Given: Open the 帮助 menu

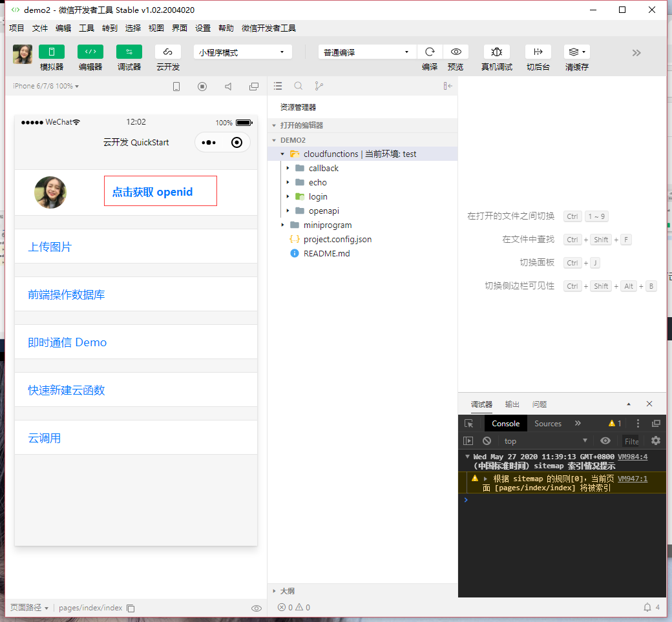Looking at the screenshot, I should click(226, 28).
